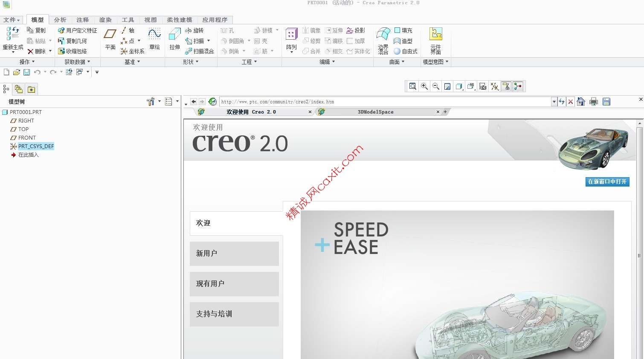Click the 删除 (Delete) command
Viewport: 644px width, 359px height.
coord(36,51)
